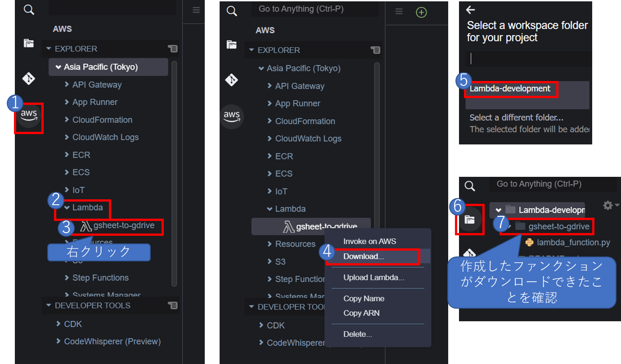Click the back arrow above Select a workspace folder
Image resolution: width=621 pixels, height=364 pixels.
(x=471, y=10)
